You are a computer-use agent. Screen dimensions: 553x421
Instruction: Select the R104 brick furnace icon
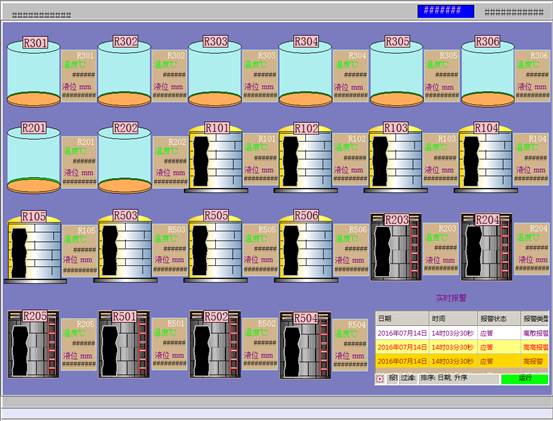click(486, 158)
